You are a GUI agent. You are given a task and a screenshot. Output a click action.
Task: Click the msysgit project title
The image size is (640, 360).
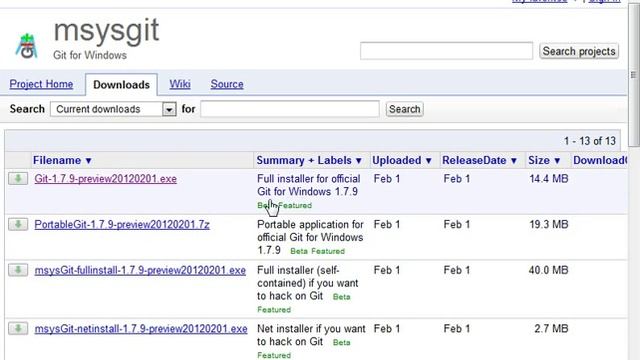106,31
